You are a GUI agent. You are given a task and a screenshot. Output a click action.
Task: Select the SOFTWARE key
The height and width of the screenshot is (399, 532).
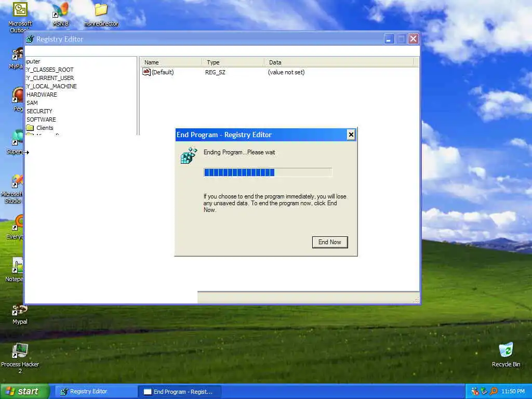click(41, 119)
